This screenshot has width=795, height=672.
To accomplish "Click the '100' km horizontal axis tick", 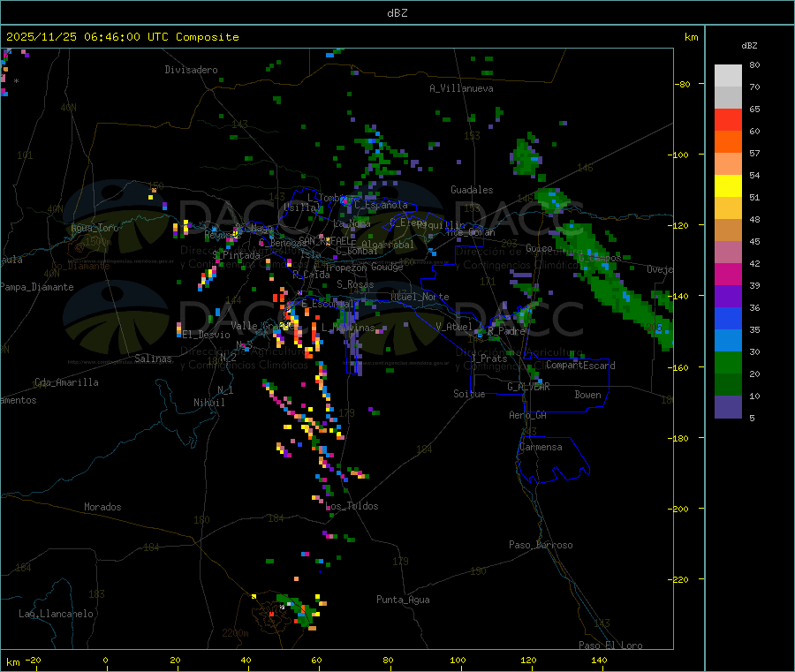I will pyautogui.click(x=458, y=660).
